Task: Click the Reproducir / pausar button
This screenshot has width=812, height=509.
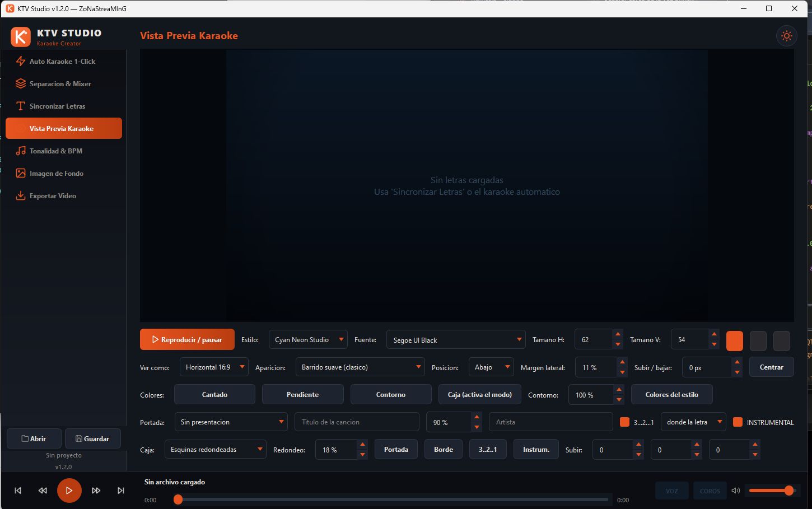Action: (x=187, y=339)
